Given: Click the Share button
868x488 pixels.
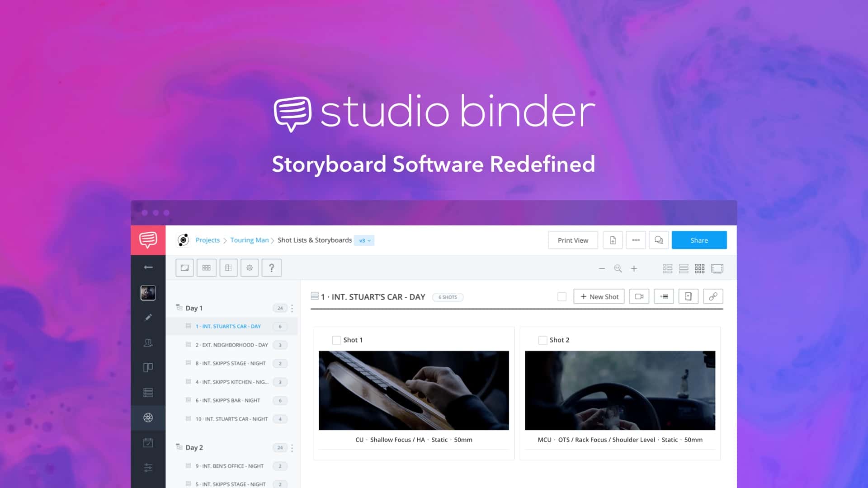Looking at the screenshot, I should point(698,239).
